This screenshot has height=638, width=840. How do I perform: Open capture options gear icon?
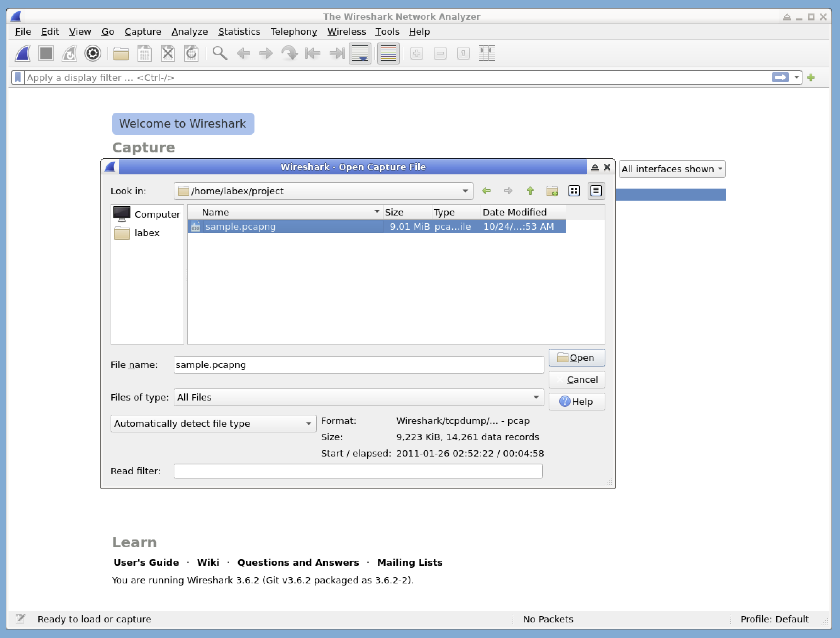click(93, 53)
